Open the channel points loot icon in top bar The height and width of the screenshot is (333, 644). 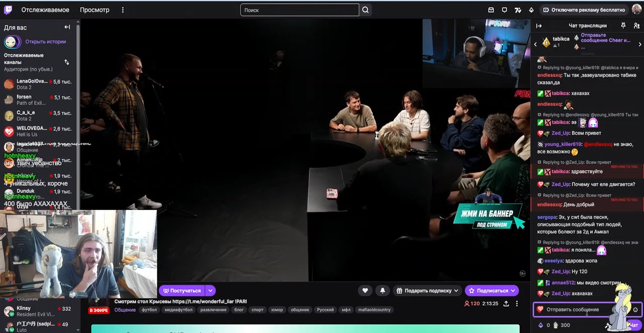(518, 10)
